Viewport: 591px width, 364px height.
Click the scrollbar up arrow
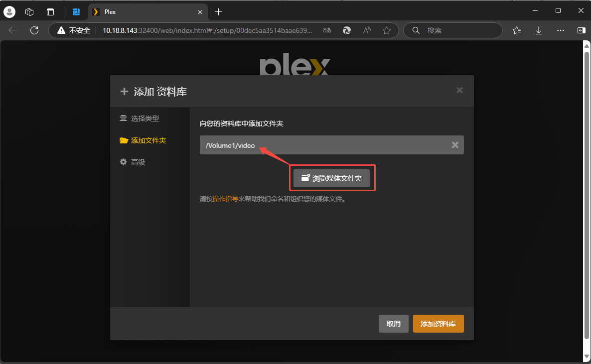tap(587, 46)
